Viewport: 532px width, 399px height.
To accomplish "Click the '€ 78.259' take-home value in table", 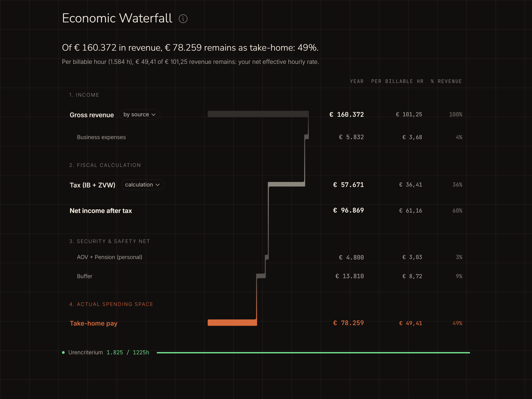I will 348,323.
